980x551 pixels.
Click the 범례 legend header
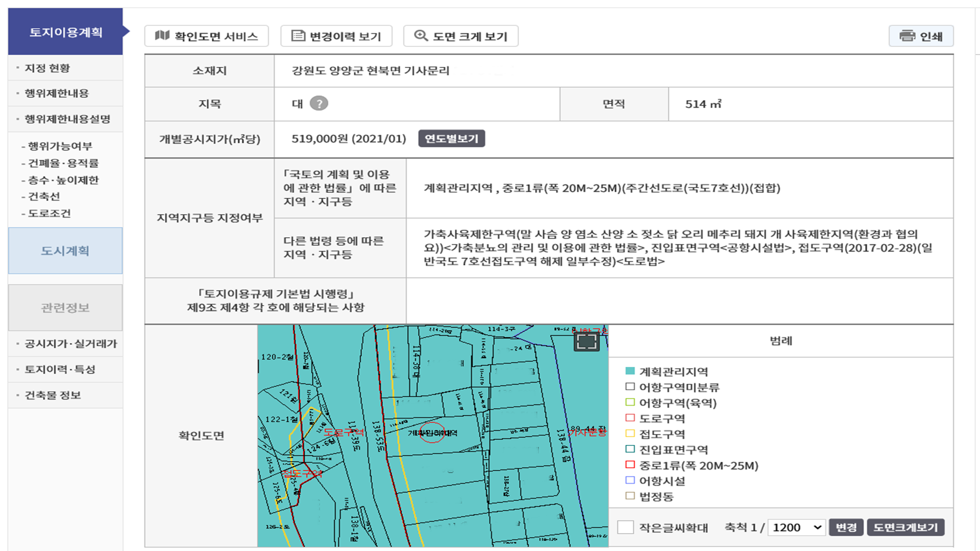coord(781,341)
